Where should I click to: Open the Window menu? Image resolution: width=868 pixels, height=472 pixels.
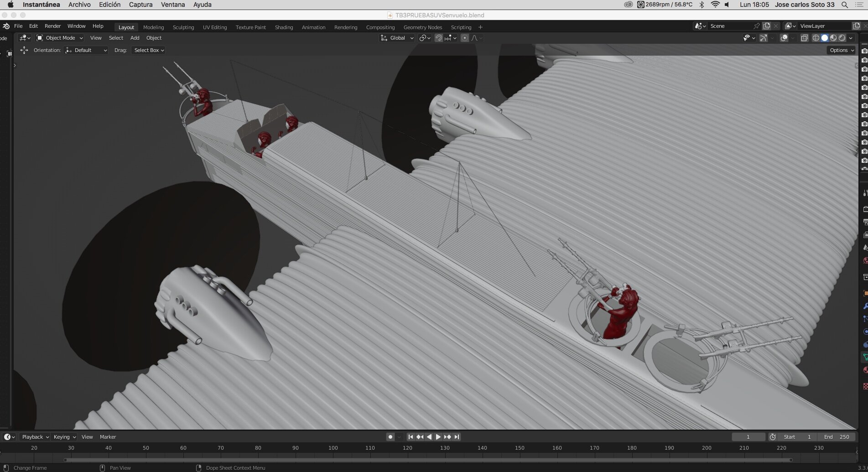pos(76,26)
